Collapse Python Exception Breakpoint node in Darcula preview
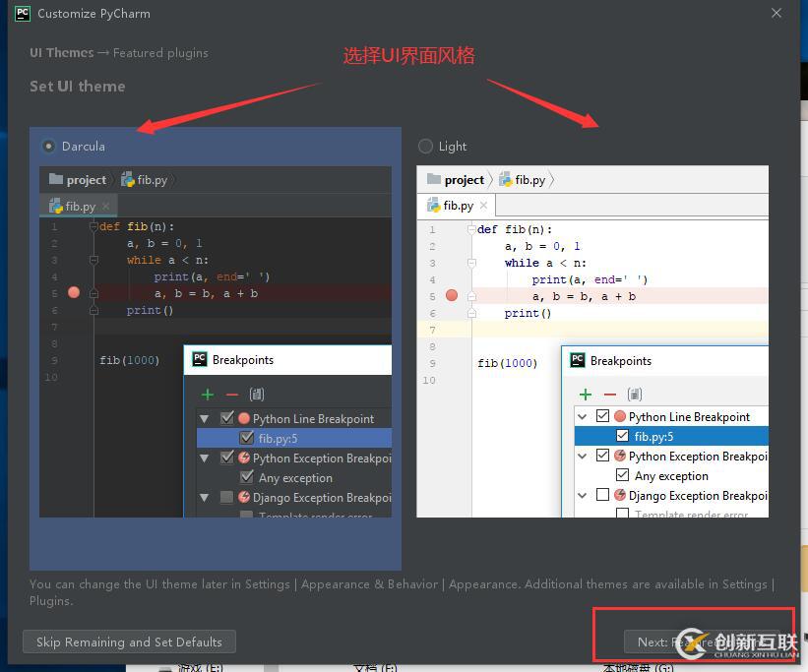Image resolution: width=808 pixels, height=672 pixels. pyautogui.click(x=205, y=458)
